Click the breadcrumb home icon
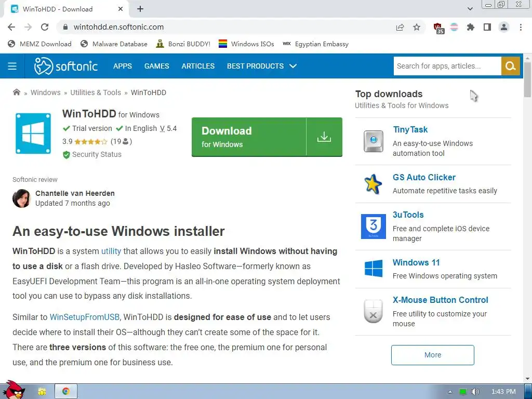 click(16, 92)
